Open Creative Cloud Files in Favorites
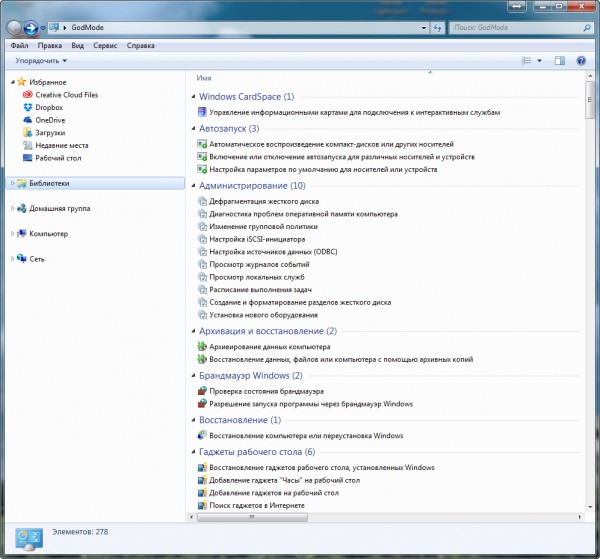This screenshot has width=600, height=559. pyautogui.click(x=66, y=95)
